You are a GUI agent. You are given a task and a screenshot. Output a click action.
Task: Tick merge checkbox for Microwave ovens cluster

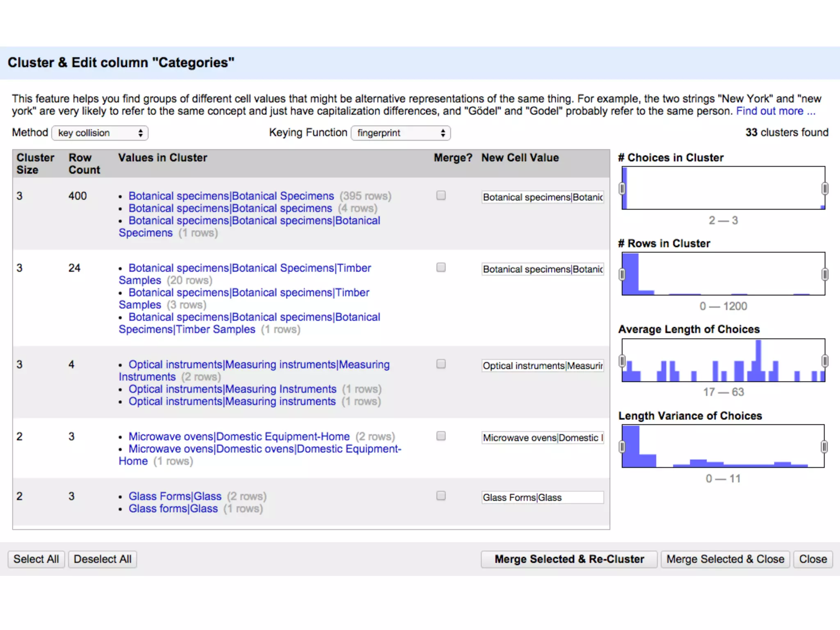tap(441, 436)
